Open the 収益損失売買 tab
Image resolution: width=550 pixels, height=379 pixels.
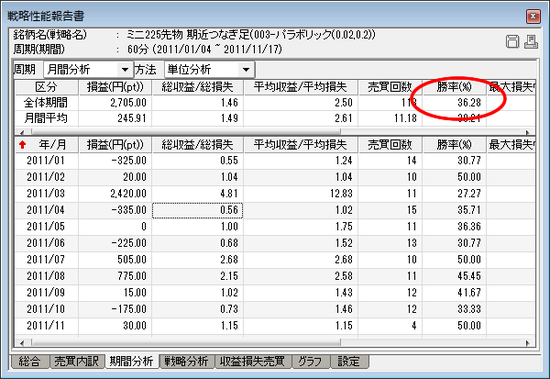click(x=253, y=361)
